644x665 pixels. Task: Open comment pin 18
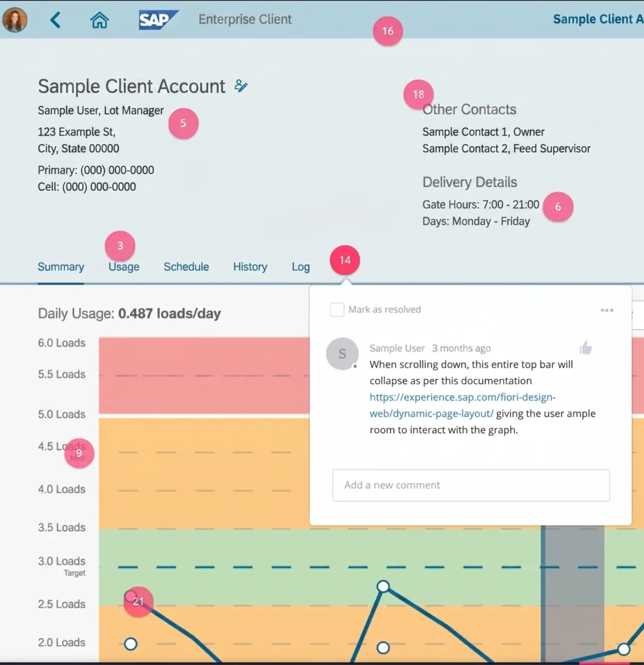coord(419,94)
